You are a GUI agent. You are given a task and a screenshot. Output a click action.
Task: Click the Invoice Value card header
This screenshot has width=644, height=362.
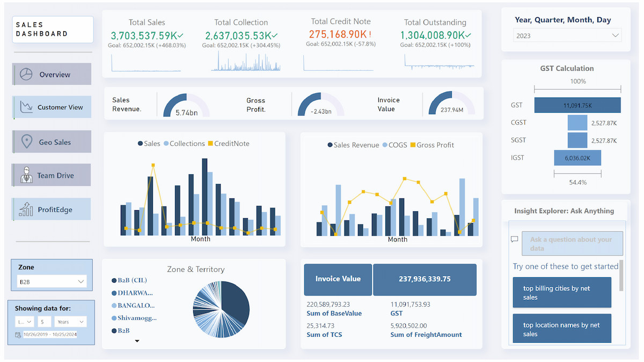pos(338,279)
